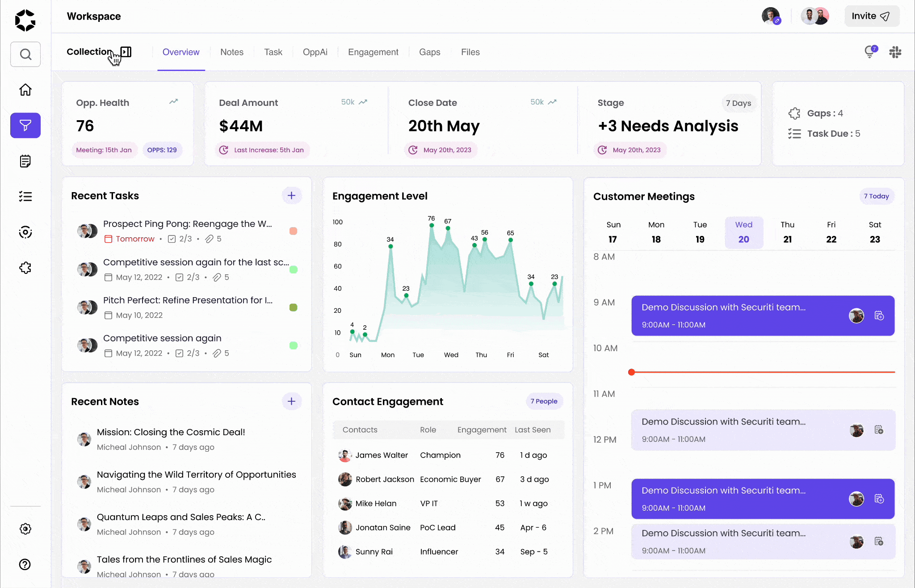The height and width of the screenshot is (588, 915).
Task: Add a new Recent Task
Action: [292, 196]
